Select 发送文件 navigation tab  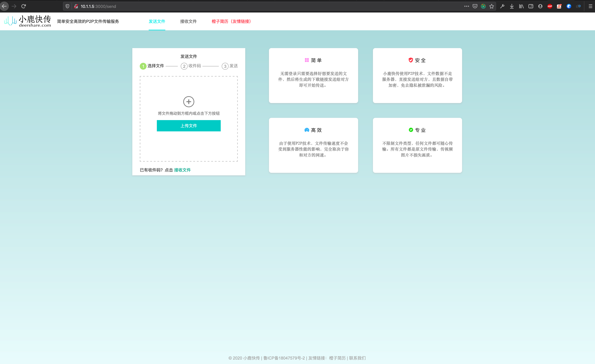157,21
